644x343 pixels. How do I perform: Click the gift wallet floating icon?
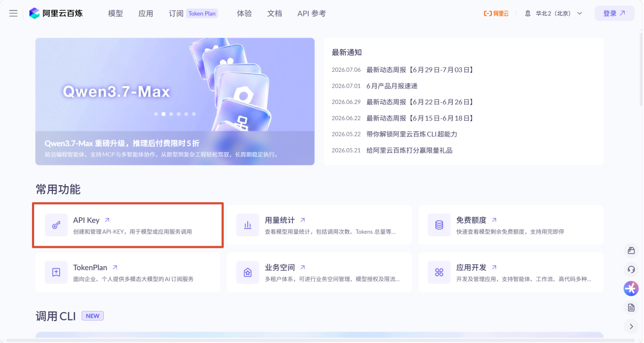(631, 250)
